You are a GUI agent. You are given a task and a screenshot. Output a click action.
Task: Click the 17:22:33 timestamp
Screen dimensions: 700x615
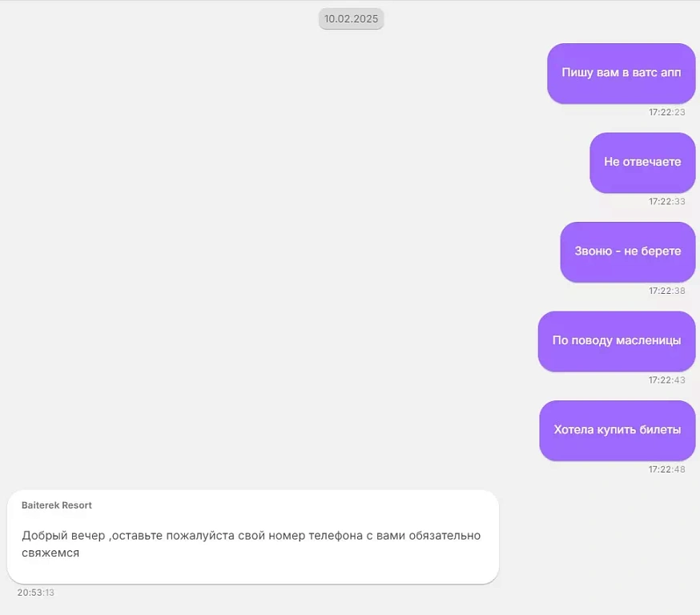pos(666,202)
